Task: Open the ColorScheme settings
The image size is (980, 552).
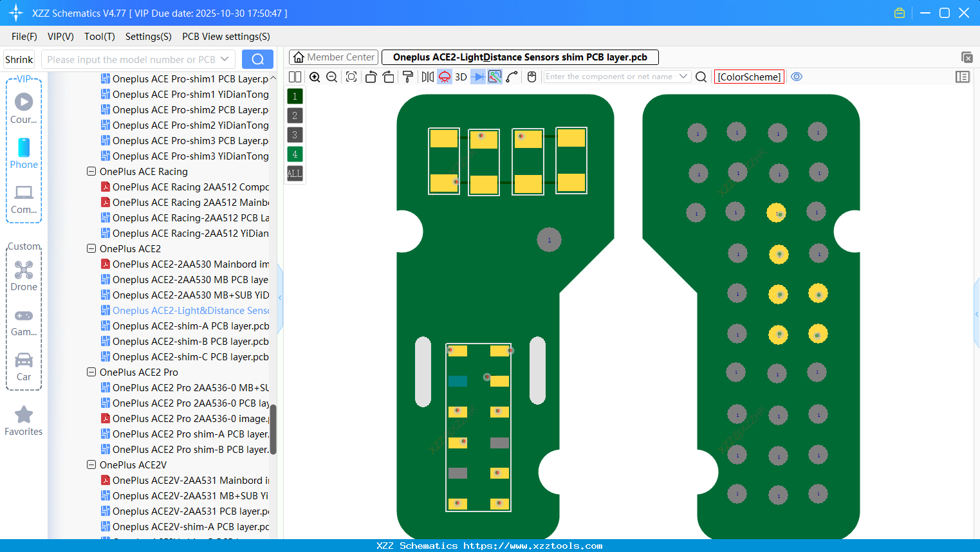Action: (748, 77)
